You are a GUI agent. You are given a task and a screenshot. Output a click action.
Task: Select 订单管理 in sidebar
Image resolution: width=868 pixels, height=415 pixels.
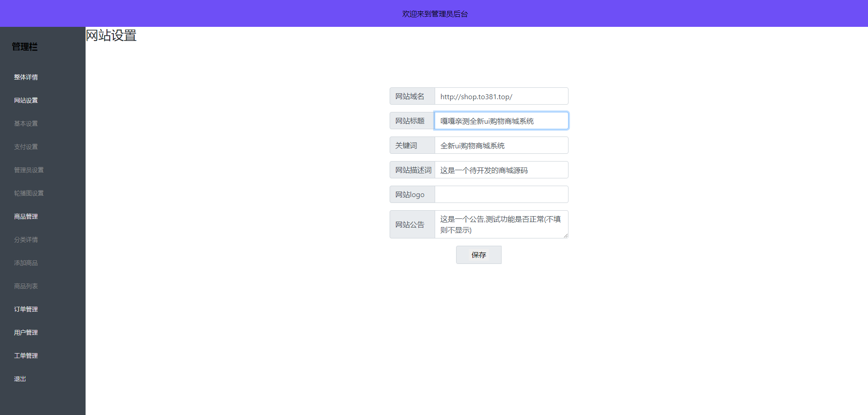click(x=26, y=309)
